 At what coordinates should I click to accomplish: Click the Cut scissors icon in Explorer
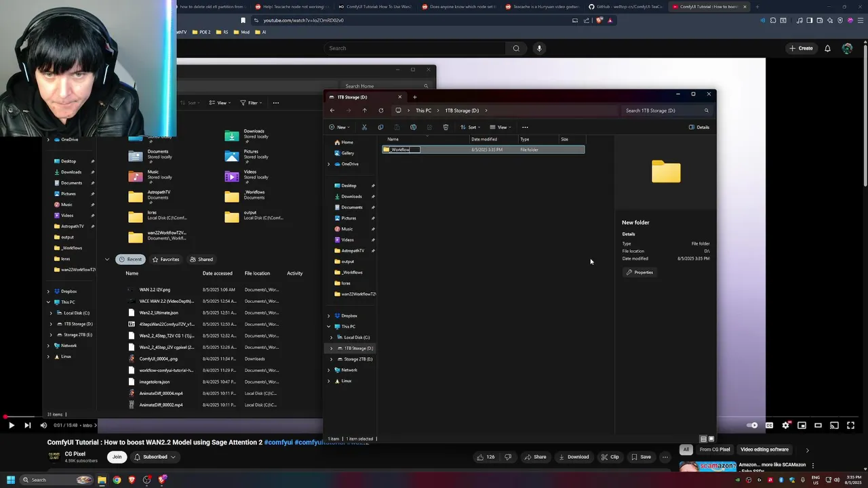(x=364, y=127)
